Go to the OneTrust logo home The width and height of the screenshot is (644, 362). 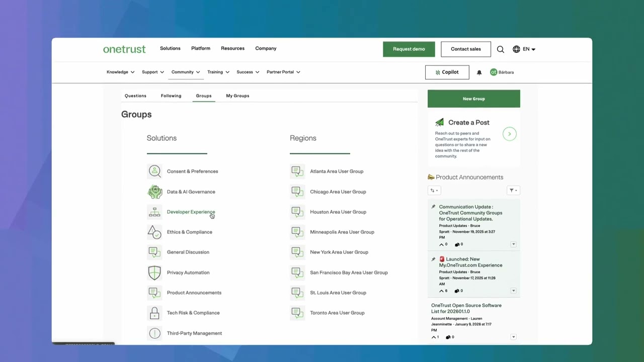point(124,49)
